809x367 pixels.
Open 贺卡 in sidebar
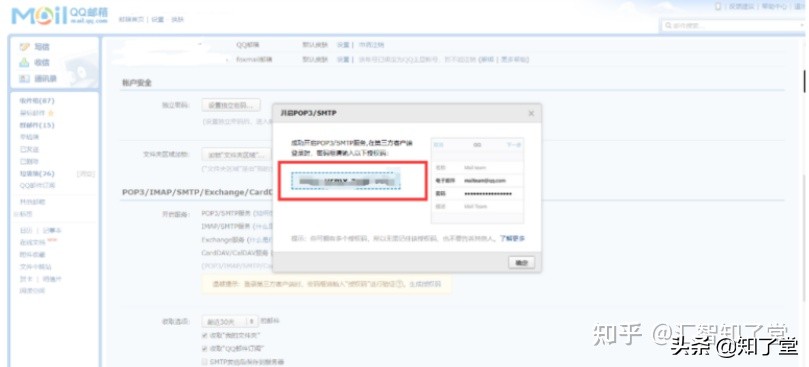point(25,279)
